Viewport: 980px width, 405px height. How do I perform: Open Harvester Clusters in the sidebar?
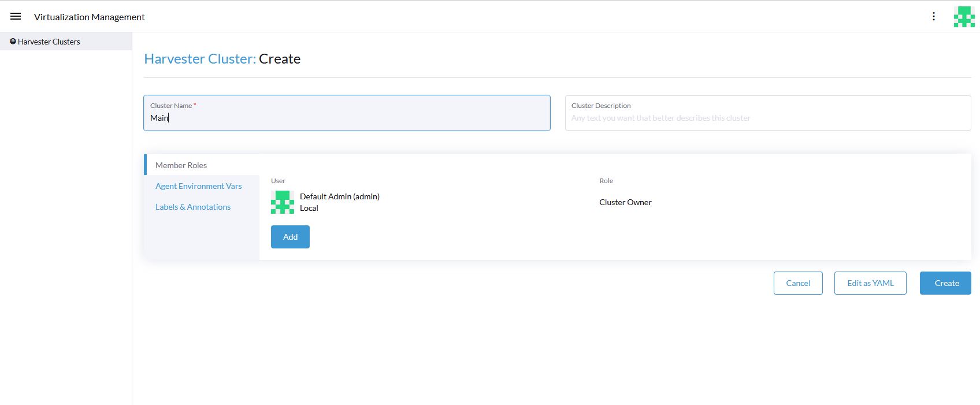pyautogui.click(x=66, y=42)
